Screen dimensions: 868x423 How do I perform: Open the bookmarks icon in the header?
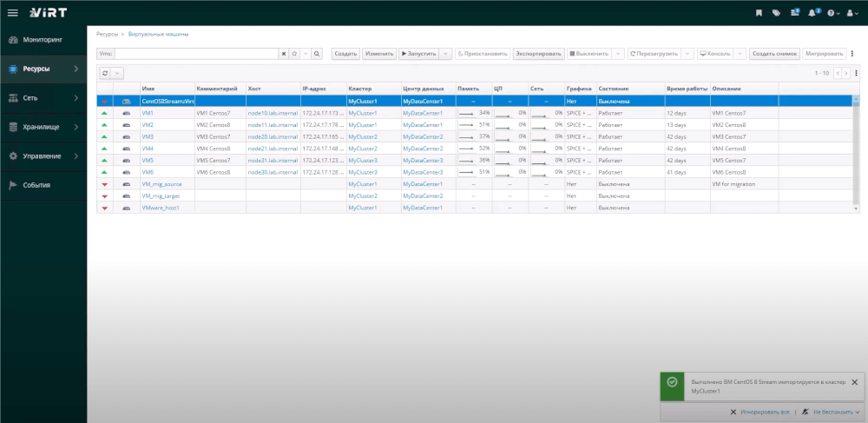click(x=759, y=13)
